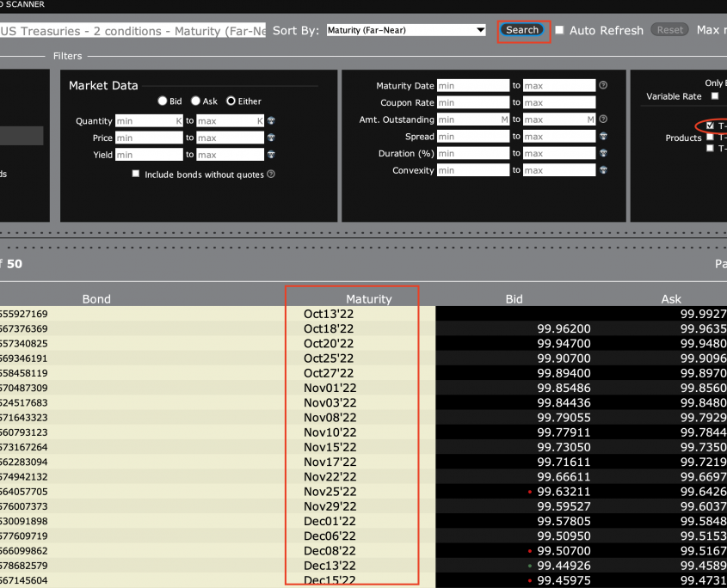The image size is (727, 588).
Task: Click the info icon beside the Spread range
Action: (x=603, y=137)
